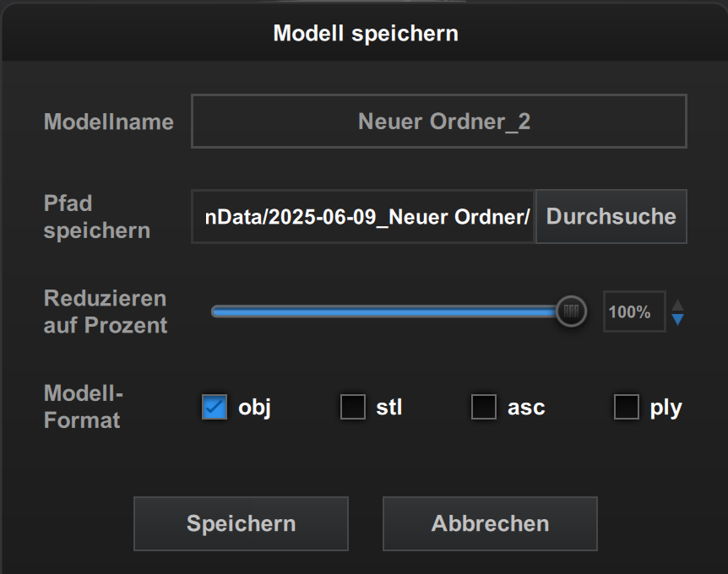Select the 100% percentage value box

[x=633, y=311]
